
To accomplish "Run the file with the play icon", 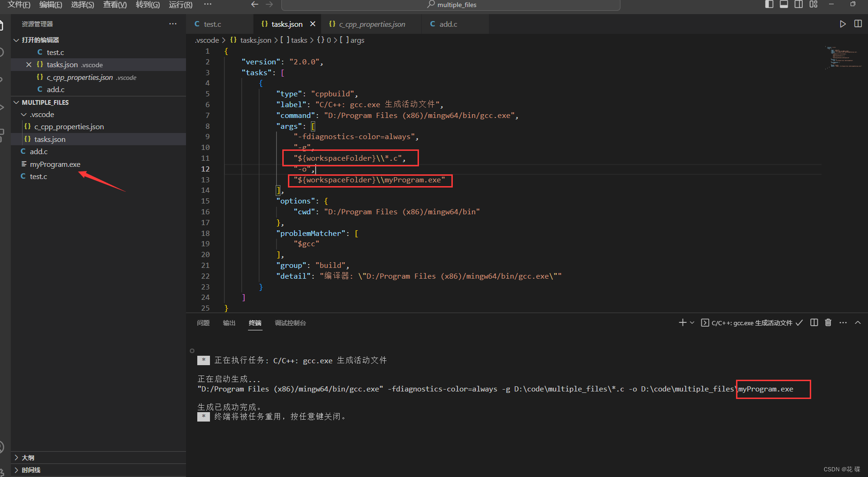I will tap(843, 24).
